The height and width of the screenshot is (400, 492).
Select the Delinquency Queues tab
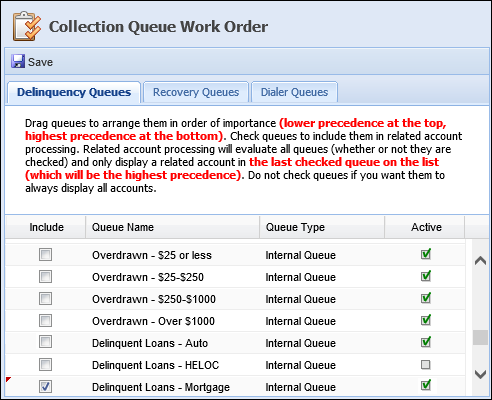[x=74, y=92]
